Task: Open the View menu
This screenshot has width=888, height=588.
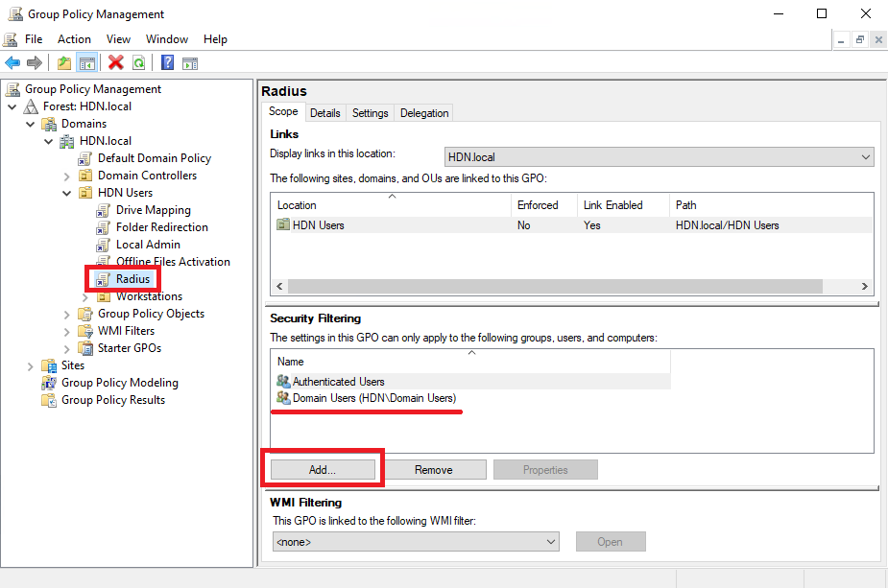Action: pos(118,39)
